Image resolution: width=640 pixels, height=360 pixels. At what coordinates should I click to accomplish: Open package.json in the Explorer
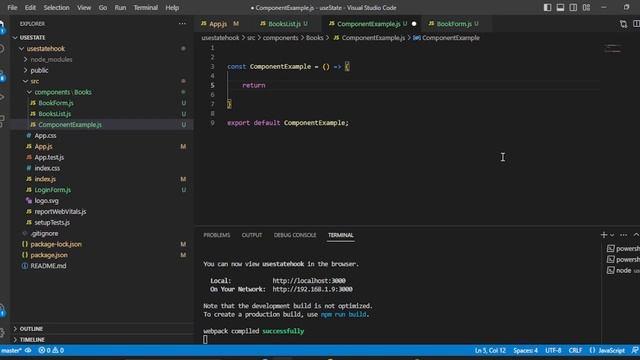49,255
